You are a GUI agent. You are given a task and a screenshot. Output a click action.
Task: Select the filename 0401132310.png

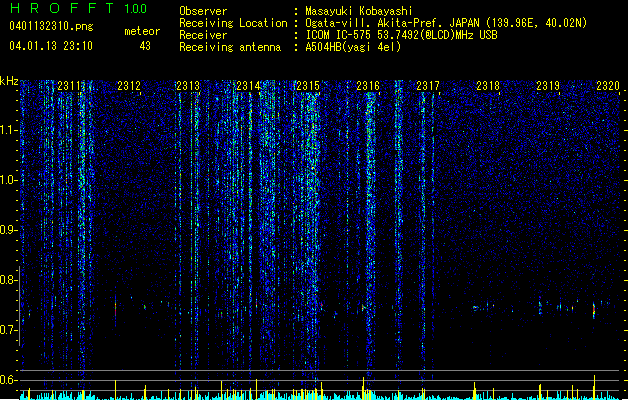51,26
